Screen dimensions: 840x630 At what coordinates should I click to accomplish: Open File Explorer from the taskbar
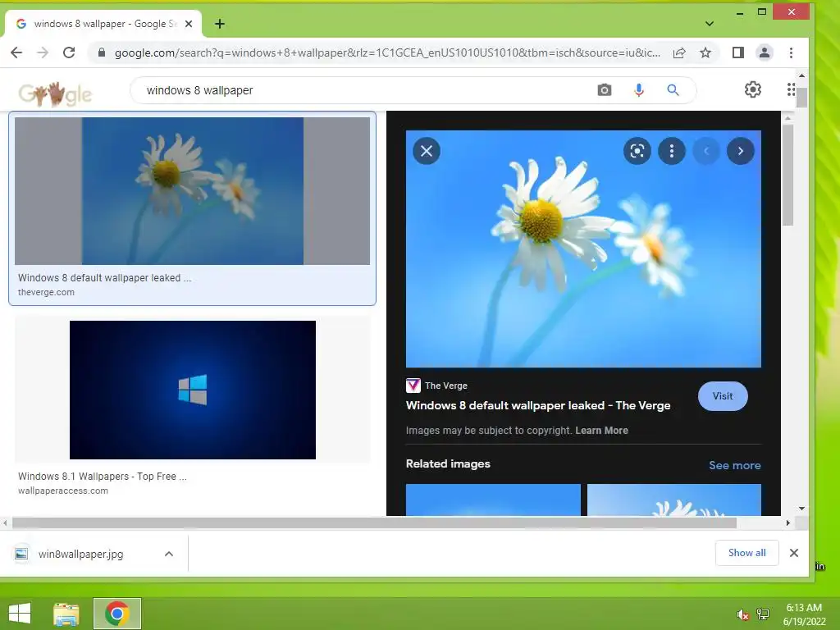click(66, 614)
